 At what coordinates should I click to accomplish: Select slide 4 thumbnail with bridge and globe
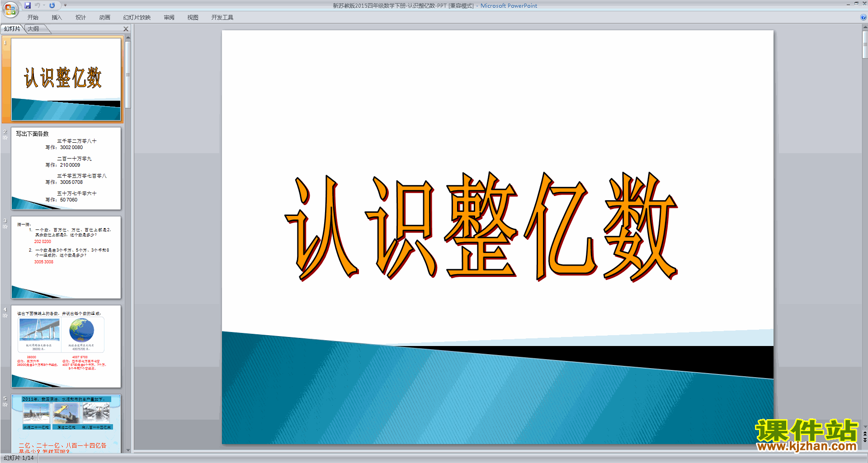pyautogui.click(x=66, y=346)
